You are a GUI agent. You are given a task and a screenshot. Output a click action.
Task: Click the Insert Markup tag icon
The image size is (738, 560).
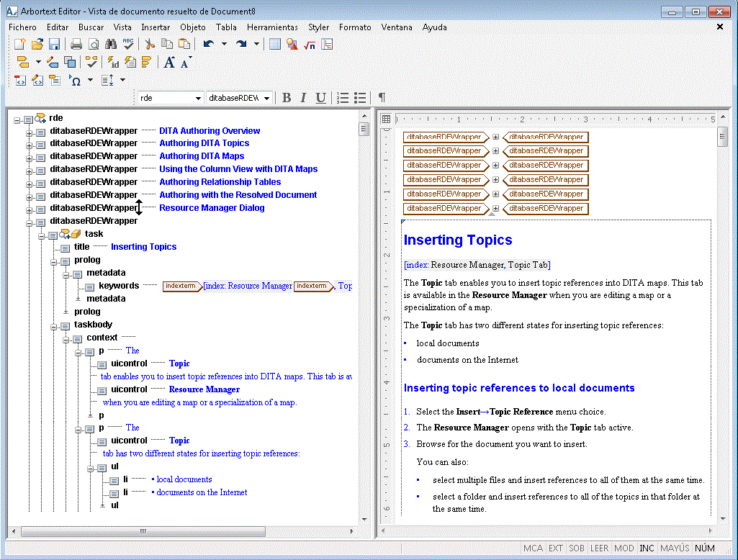click(x=22, y=62)
